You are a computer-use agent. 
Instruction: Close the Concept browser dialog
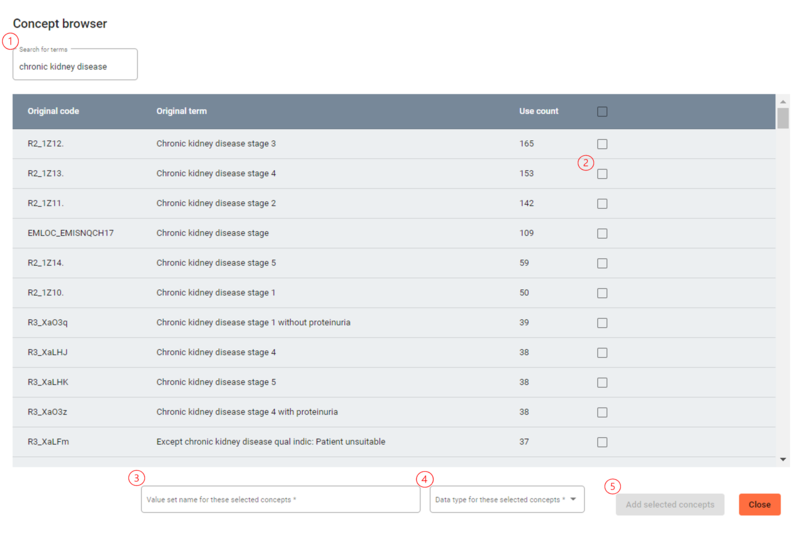click(760, 504)
